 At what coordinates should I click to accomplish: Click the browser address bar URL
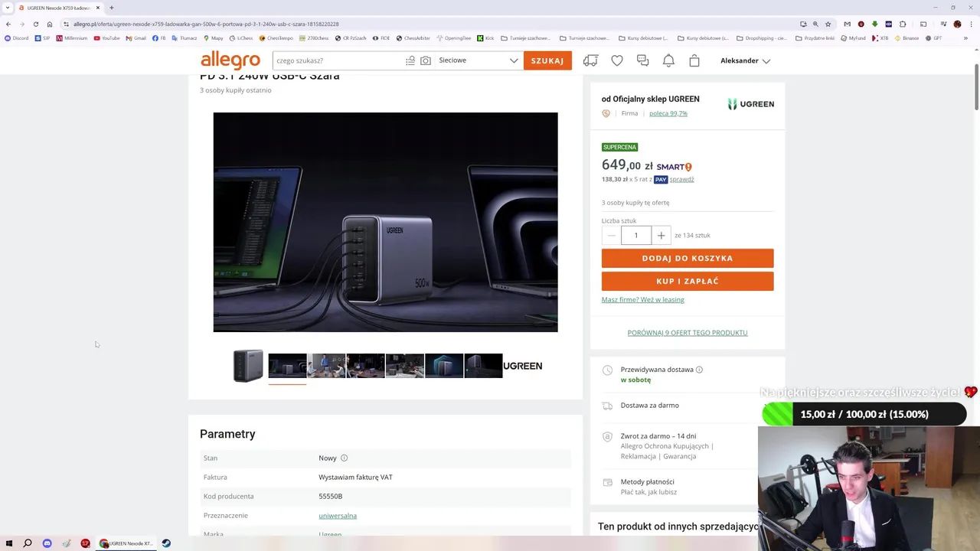pyautogui.click(x=206, y=24)
